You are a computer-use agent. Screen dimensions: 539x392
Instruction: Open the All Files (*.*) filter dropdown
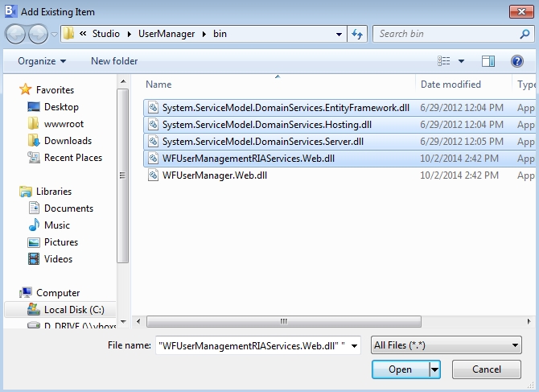[x=446, y=345]
